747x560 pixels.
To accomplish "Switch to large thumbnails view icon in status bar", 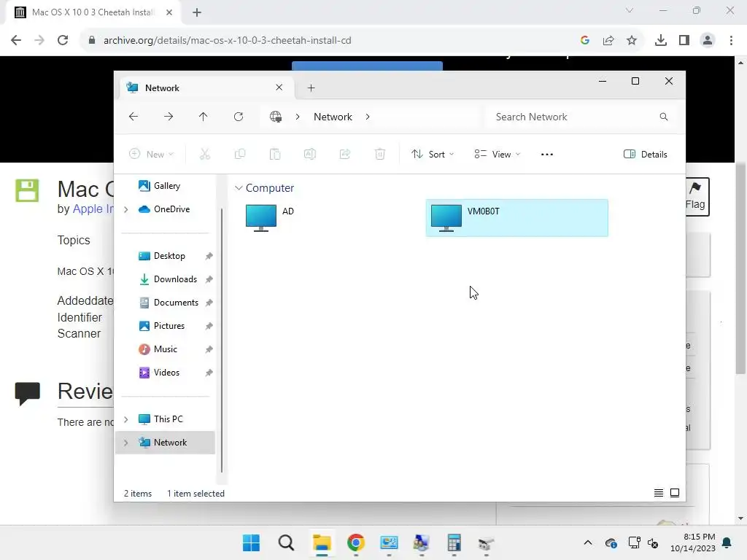I will tap(675, 493).
